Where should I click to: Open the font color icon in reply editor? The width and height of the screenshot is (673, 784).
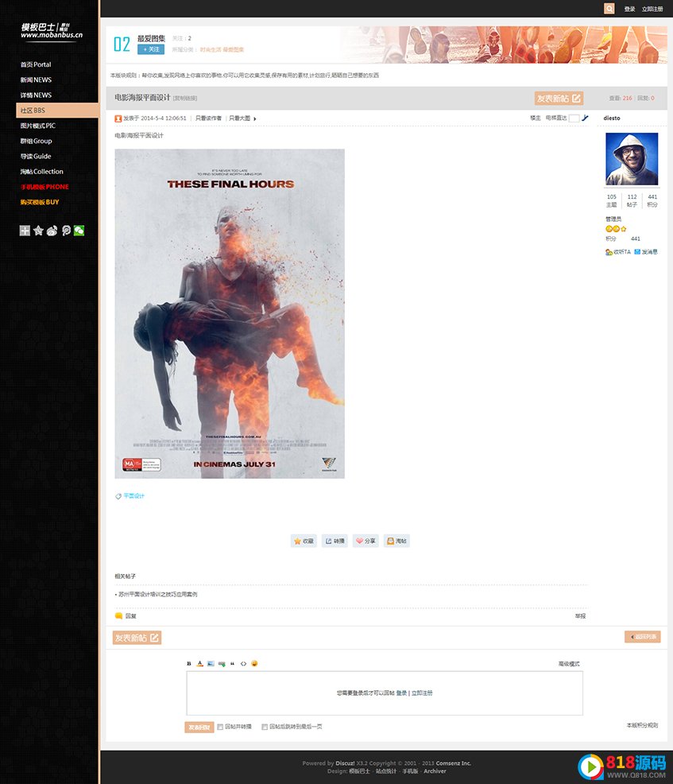pyautogui.click(x=200, y=663)
